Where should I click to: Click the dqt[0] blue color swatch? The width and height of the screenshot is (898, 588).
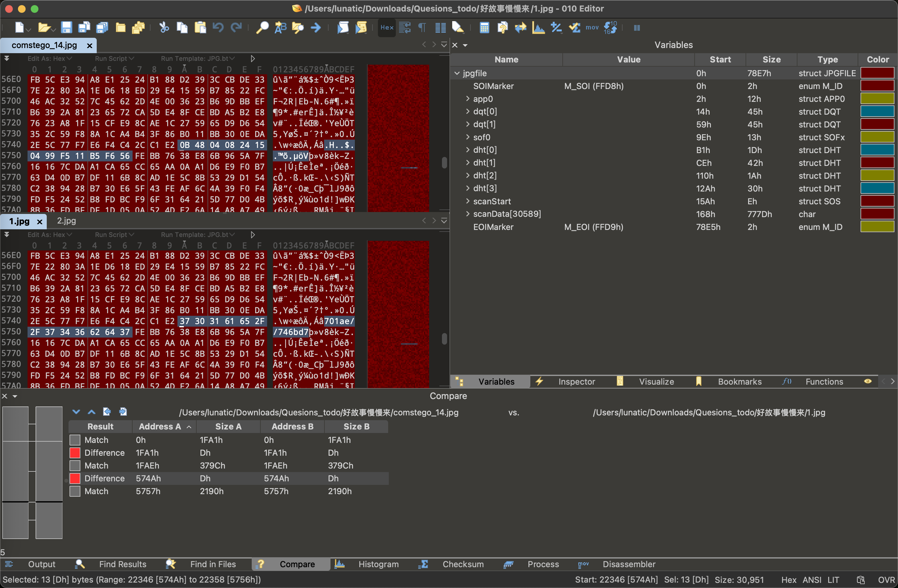click(877, 112)
